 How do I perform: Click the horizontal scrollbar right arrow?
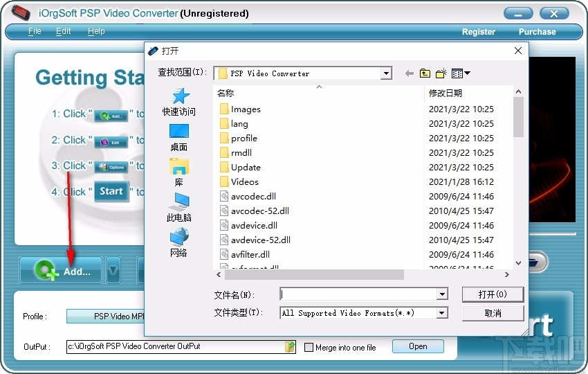(x=507, y=274)
